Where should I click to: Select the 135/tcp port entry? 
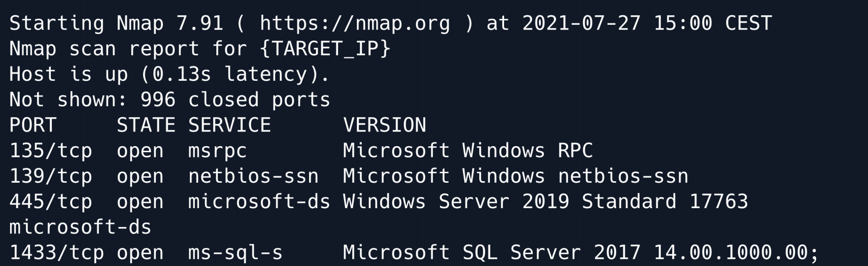(x=51, y=151)
